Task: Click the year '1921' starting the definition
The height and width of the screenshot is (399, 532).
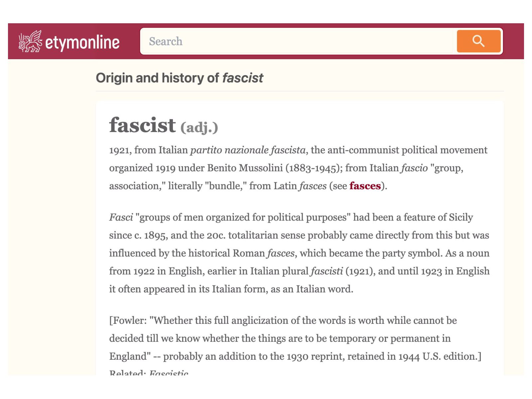Action: 120,150
